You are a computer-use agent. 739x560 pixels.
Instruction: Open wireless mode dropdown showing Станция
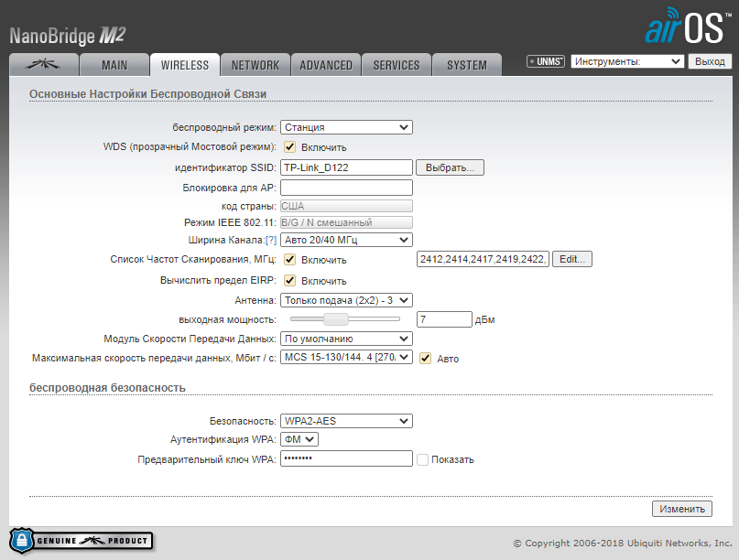(x=346, y=127)
